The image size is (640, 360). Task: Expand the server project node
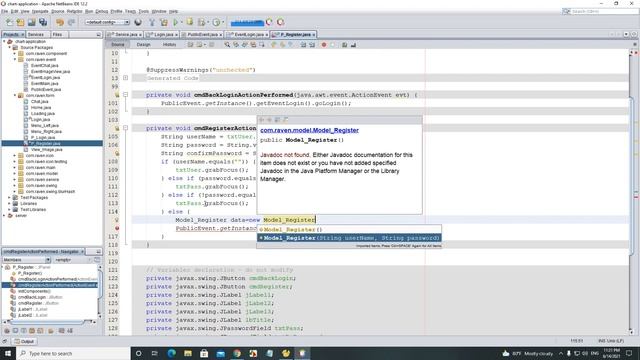point(4,216)
